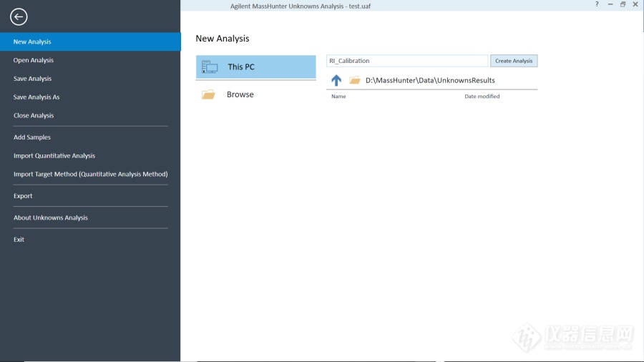Image resolution: width=644 pixels, height=362 pixels.
Task: Select New Analysis in the sidebar
Action: point(90,41)
